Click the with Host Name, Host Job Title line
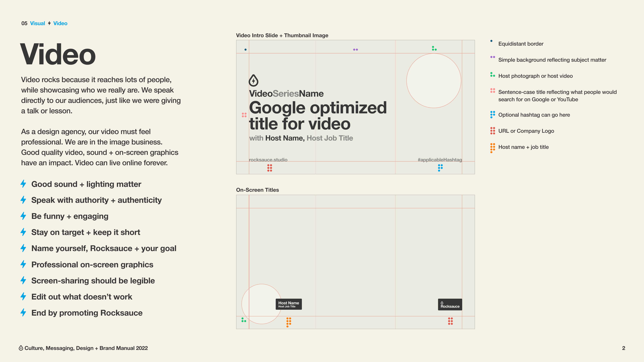 coord(301,138)
